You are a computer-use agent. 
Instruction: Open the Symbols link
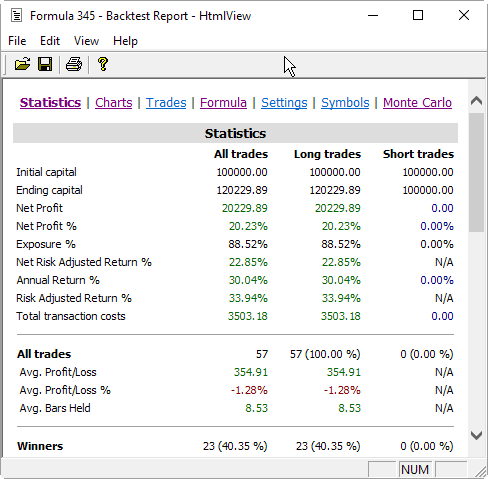click(345, 103)
